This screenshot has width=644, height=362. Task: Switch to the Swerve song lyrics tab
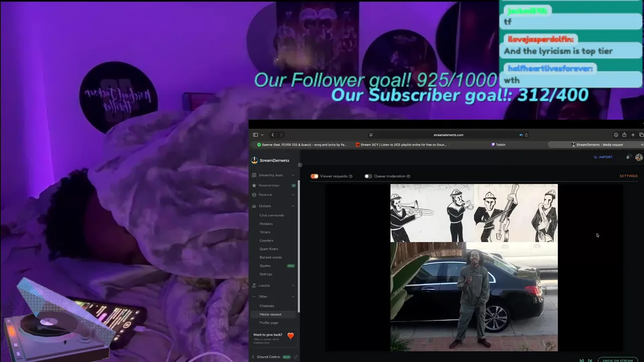point(301,145)
